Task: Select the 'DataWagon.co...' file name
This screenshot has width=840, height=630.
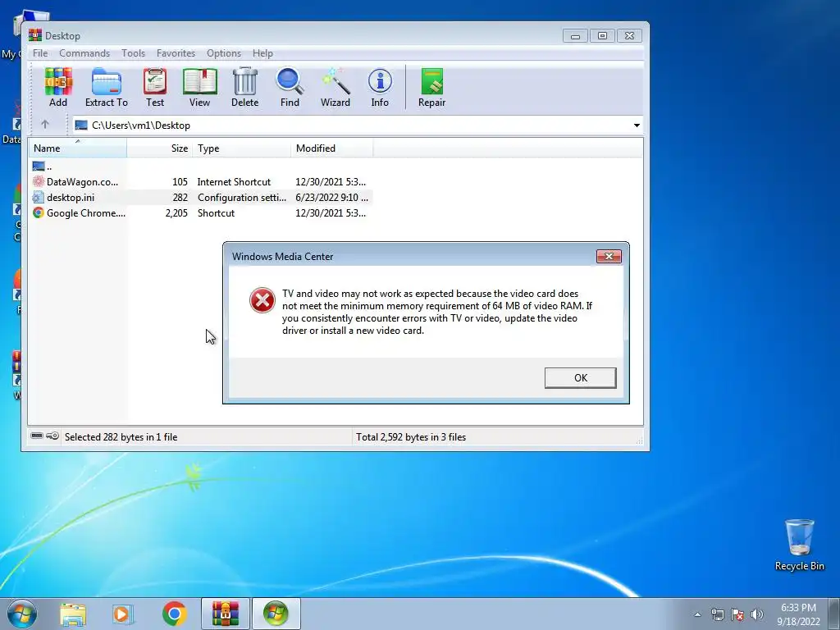Action: click(82, 182)
